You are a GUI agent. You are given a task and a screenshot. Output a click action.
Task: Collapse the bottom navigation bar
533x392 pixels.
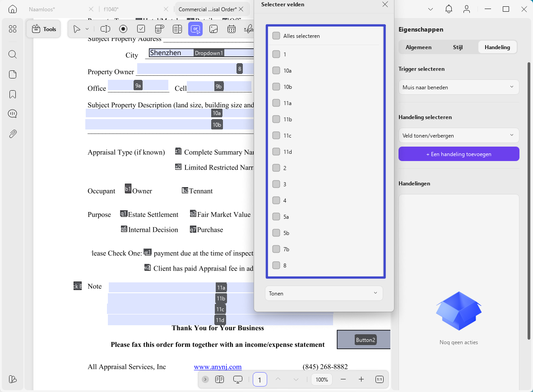pos(205,379)
